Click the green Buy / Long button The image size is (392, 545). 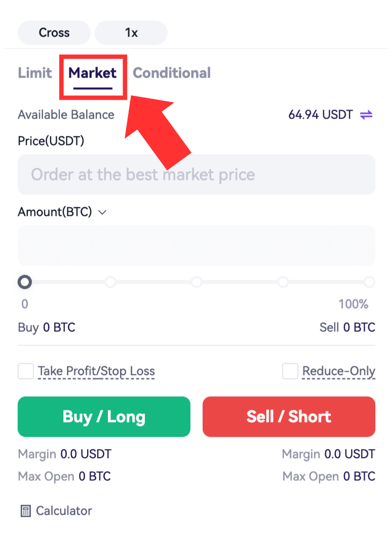click(x=104, y=417)
